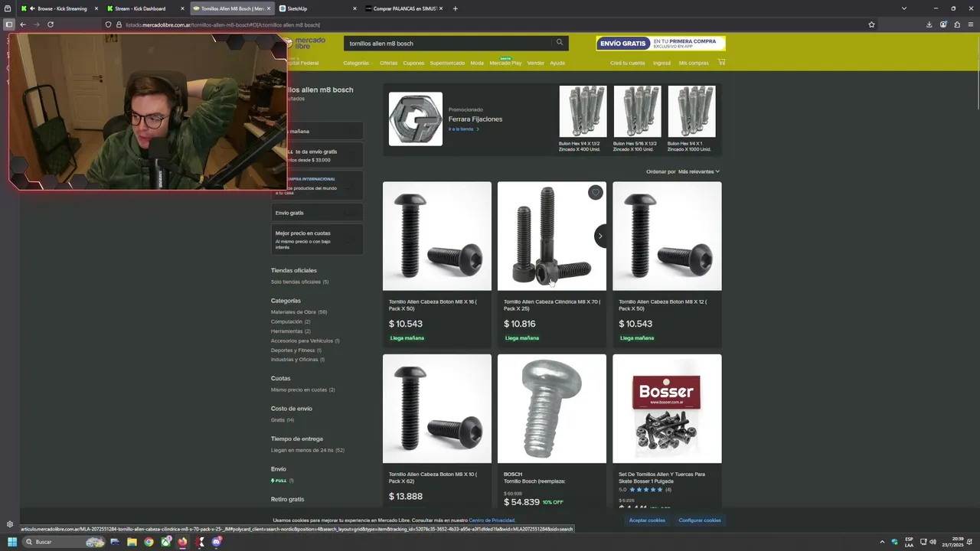Open Ofertas in the navigation menu
Image resolution: width=980 pixels, height=551 pixels.
tap(388, 63)
